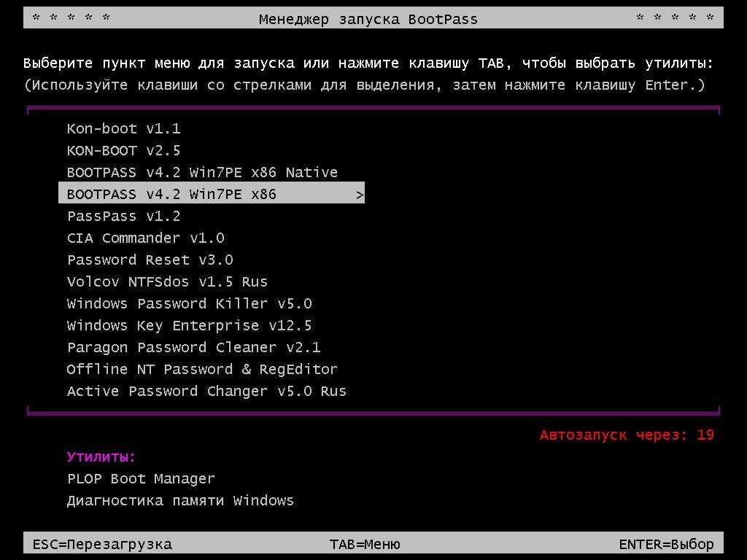Select PassPass v1.2 entry
This screenshot has height=560, width=747.
point(123,216)
